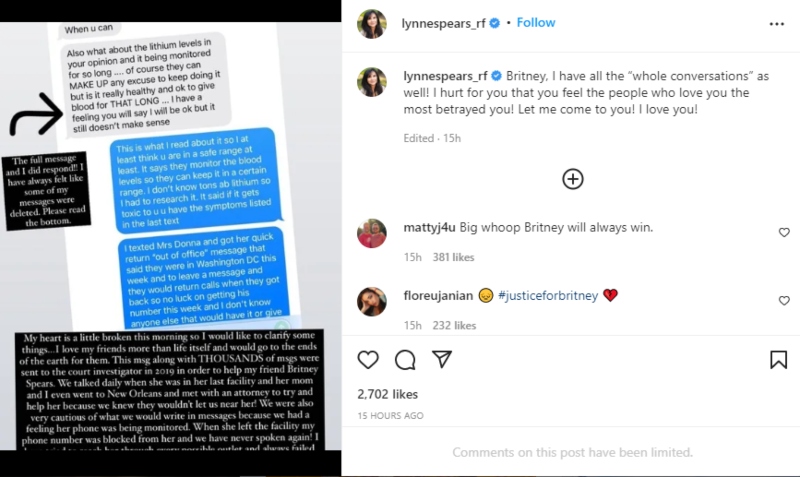The width and height of the screenshot is (800, 477).
Task: Open the comment speech bubble icon
Action: pyautogui.click(x=405, y=360)
